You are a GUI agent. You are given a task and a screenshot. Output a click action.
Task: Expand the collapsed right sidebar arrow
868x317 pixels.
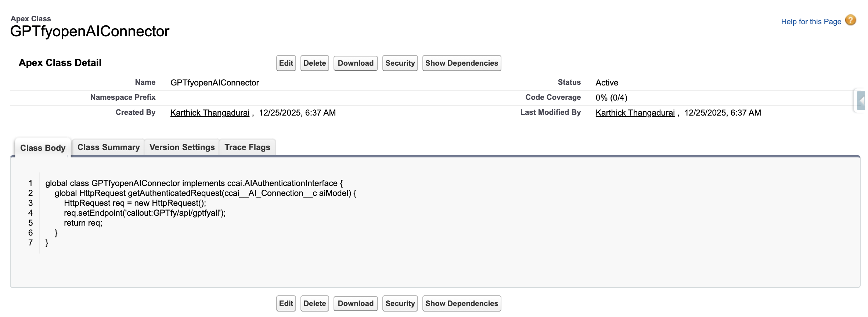point(861,101)
